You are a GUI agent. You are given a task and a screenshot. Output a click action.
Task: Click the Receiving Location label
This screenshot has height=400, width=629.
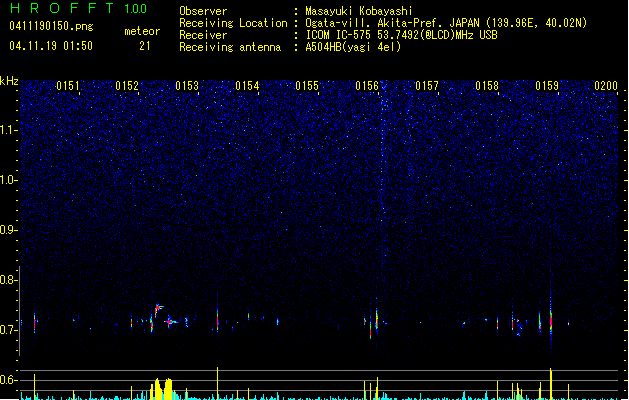tap(233, 23)
